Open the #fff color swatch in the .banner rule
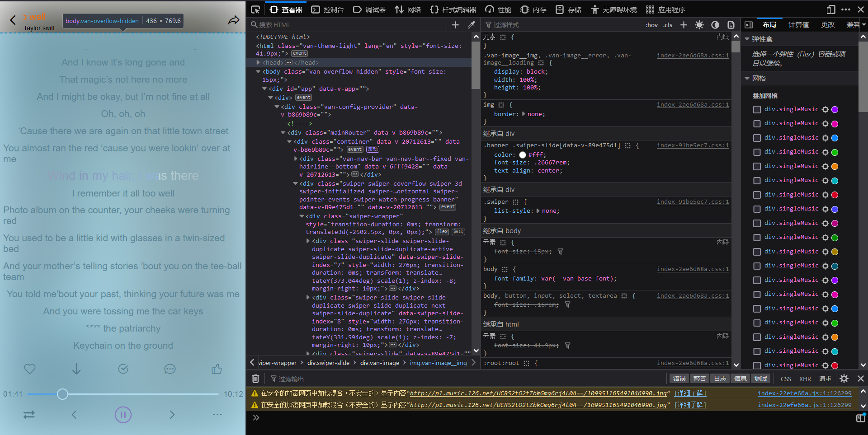Image resolution: width=868 pixels, height=435 pixels. pyautogui.click(x=523, y=155)
